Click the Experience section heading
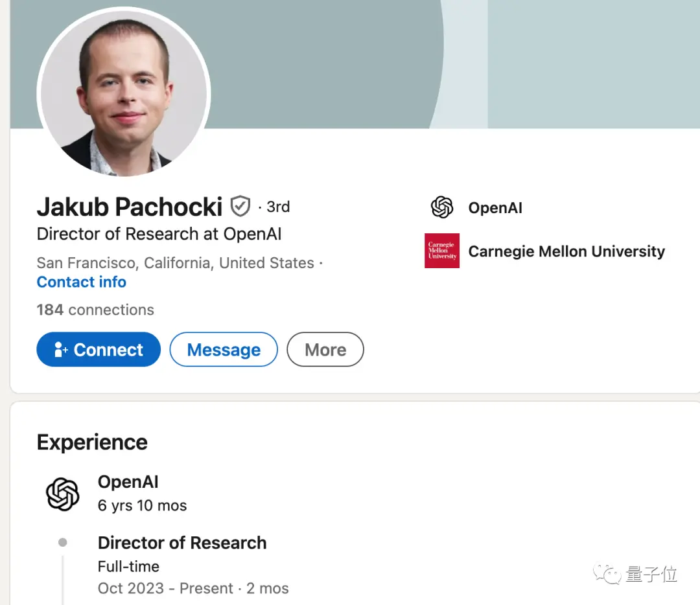The image size is (700, 605). (x=92, y=442)
